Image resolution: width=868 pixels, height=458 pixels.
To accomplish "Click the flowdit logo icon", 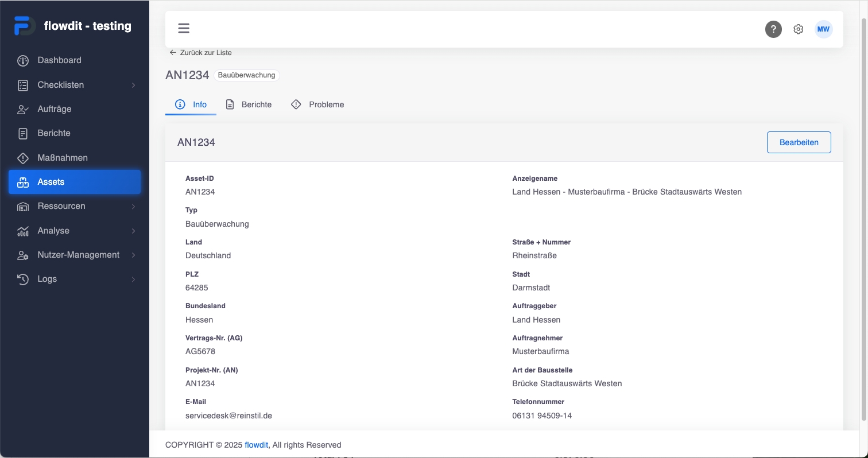I will point(24,26).
